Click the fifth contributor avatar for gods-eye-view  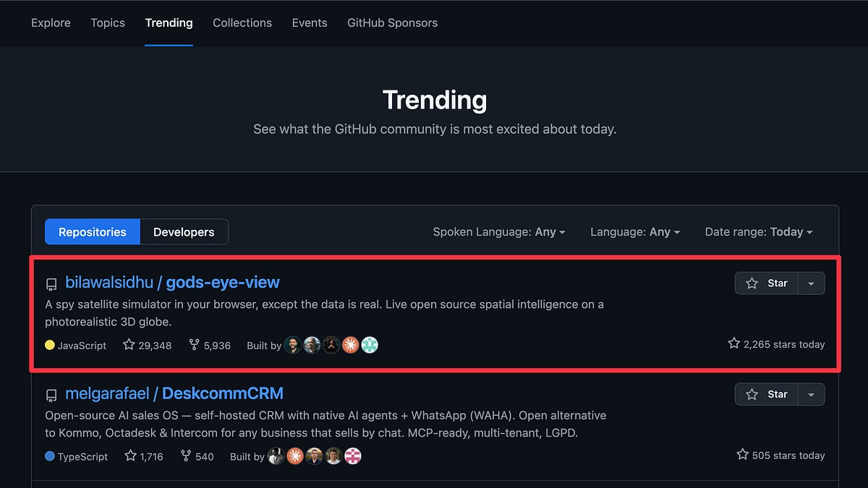point(370,345)
